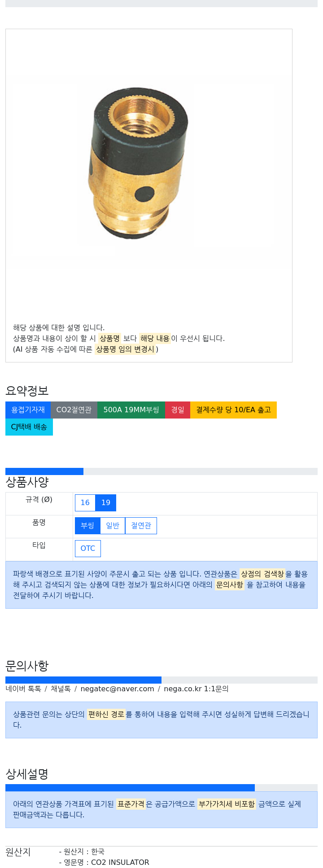323x868 pixels.
Task: Click the CO2 insulator product image
Action: (x=139, y=163)
